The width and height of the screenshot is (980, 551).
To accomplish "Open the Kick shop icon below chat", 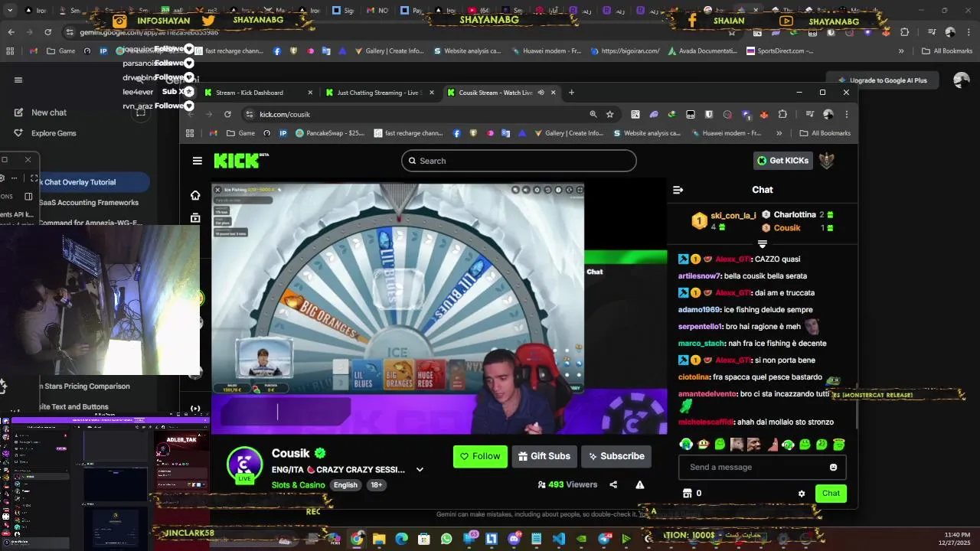I will pyautogui.click(x=687, y=494).
